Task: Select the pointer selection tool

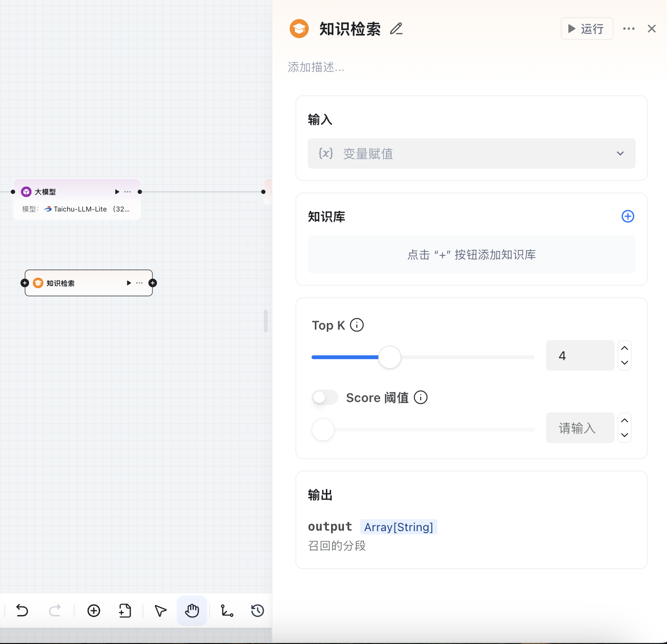Action: [160, 611]
